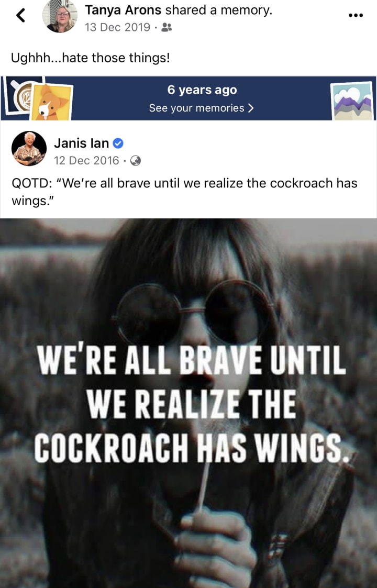Tap the poster's name at the post top

(123, 10)
